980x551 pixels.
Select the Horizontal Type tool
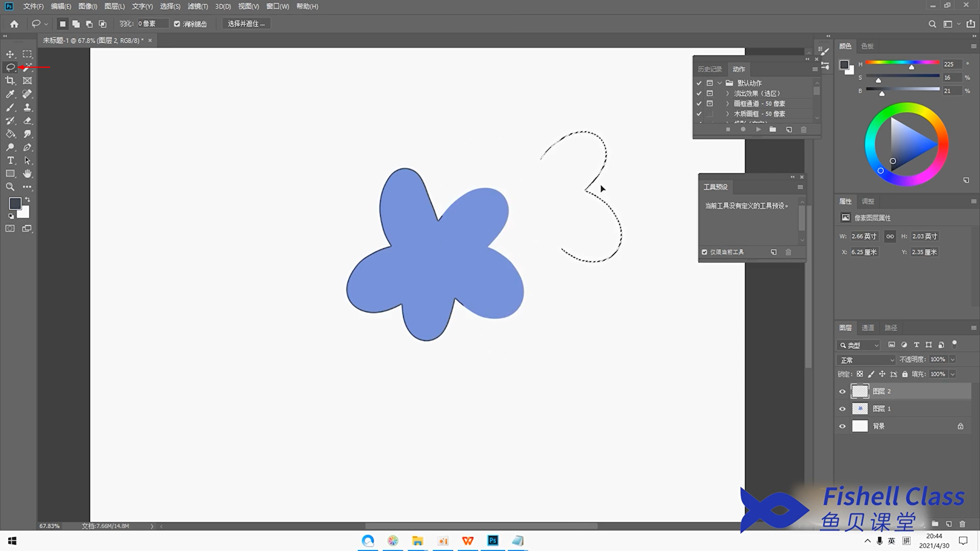(x=10, y=160)
